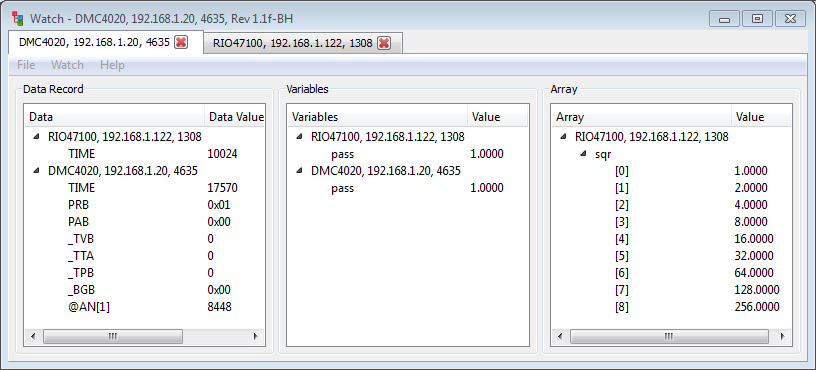Select pass variable under DMC4020

[x=408, y=188]
